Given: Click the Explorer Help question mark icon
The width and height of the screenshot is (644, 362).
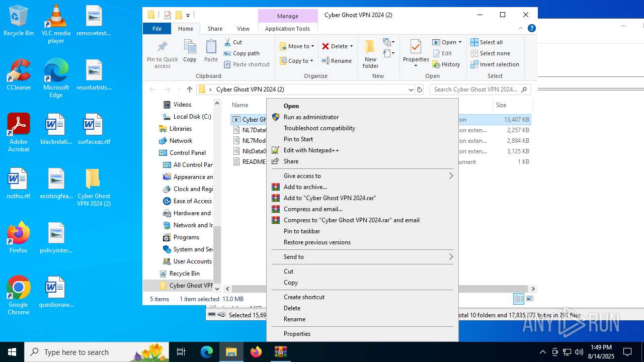Looking at the screenshot, I should point(532,29).
